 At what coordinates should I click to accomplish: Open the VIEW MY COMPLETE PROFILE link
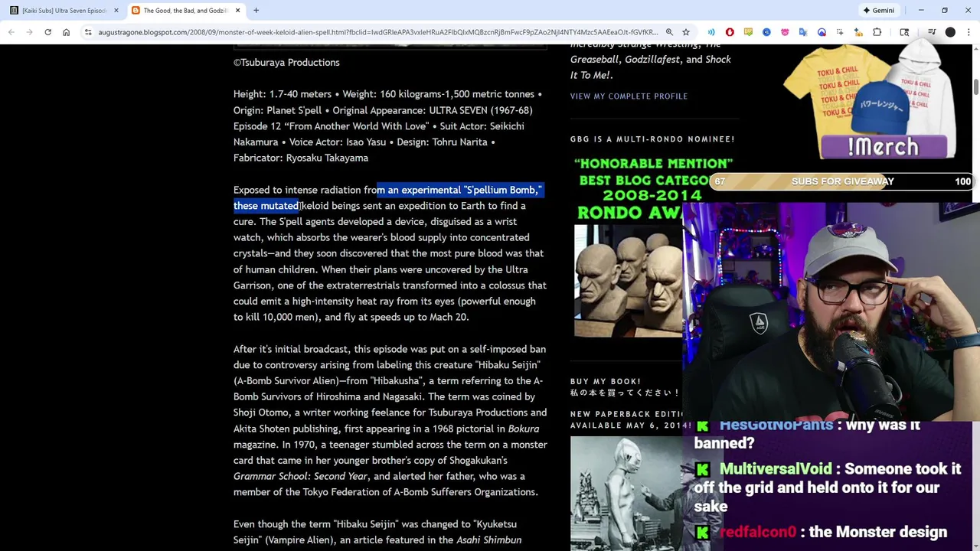[629, 96]
